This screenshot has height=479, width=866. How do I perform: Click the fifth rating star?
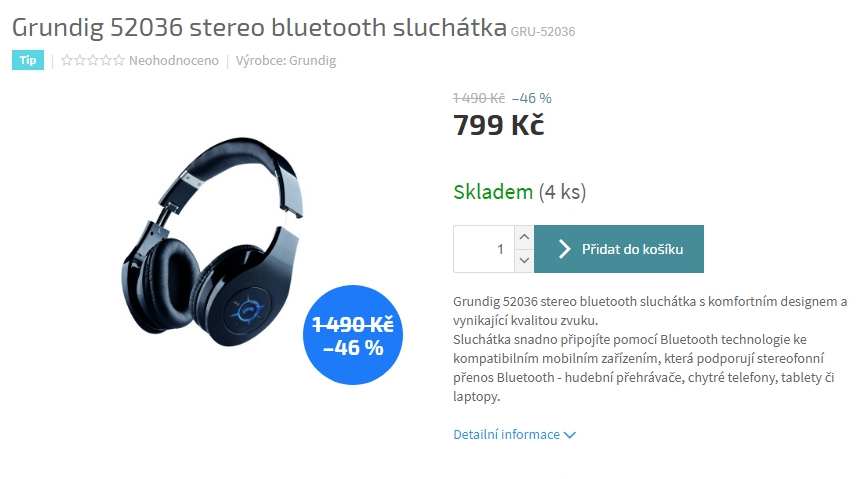[118, 60]
